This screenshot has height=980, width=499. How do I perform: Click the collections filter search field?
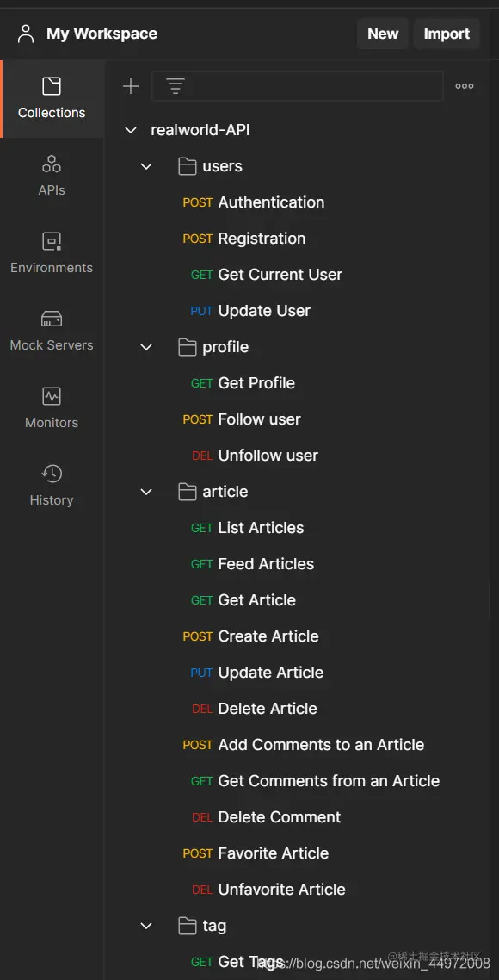pyautogui.click(x=298, y=86)
